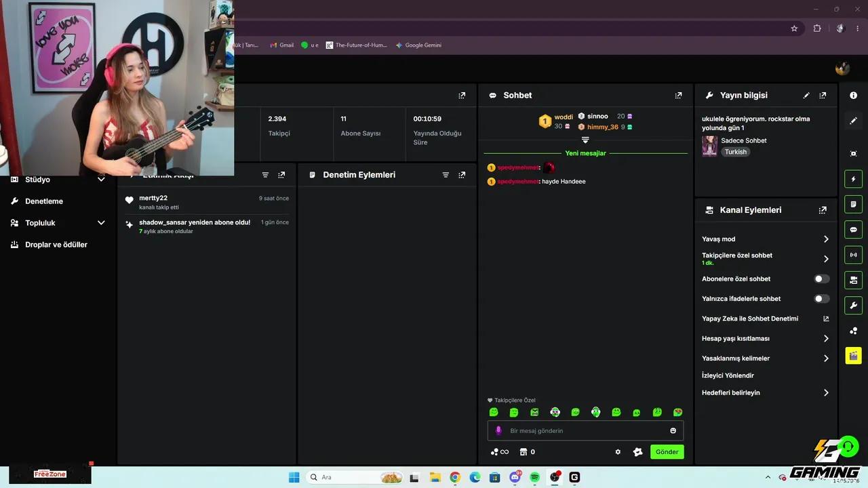
Task: Pop out the Kanal Eylemleri panel
Action: click(x=823, y=210)
